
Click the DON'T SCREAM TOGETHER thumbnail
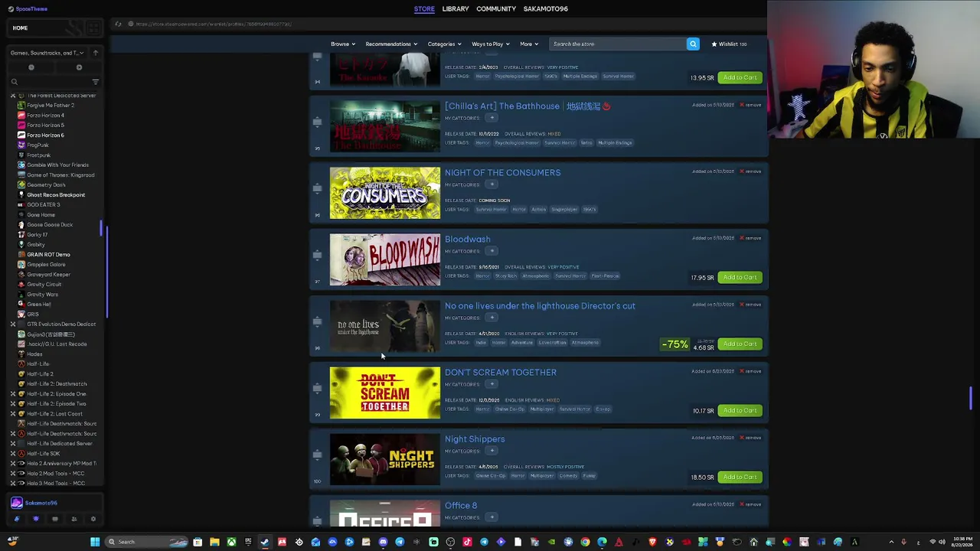[x=385, y=393]
